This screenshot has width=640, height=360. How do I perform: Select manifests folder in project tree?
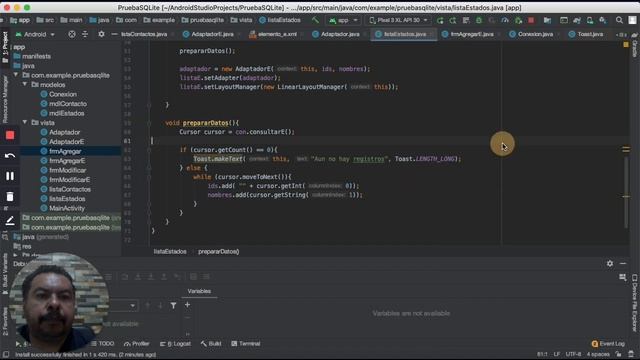(x=36, y=56)
